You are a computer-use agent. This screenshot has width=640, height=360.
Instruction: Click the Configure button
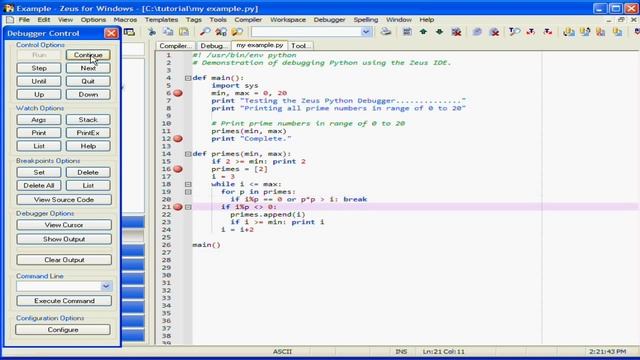coord(63,329)
